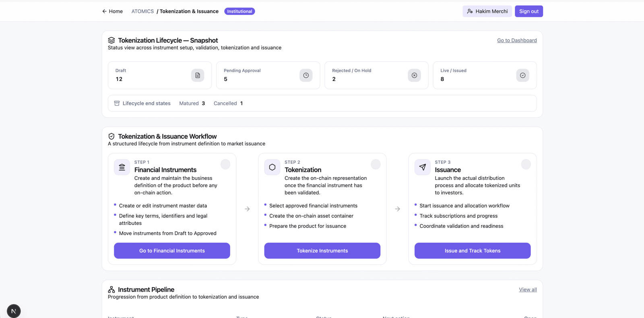Click the layers icon beside Tokenization Lifecycle
Viewport: 644px width, 318px height.
pyautogui.click(x=111, y=40)
